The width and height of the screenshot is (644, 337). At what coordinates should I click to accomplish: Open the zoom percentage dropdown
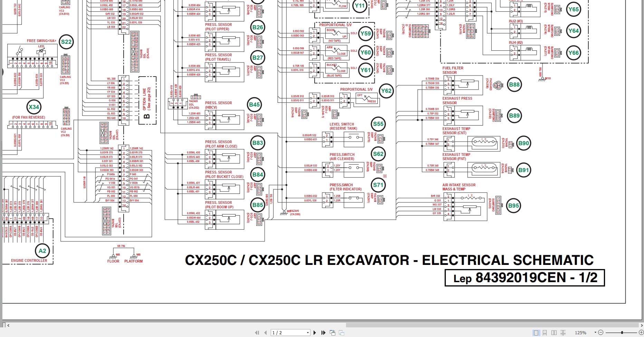pyautogui.click(x=596, y=333)
